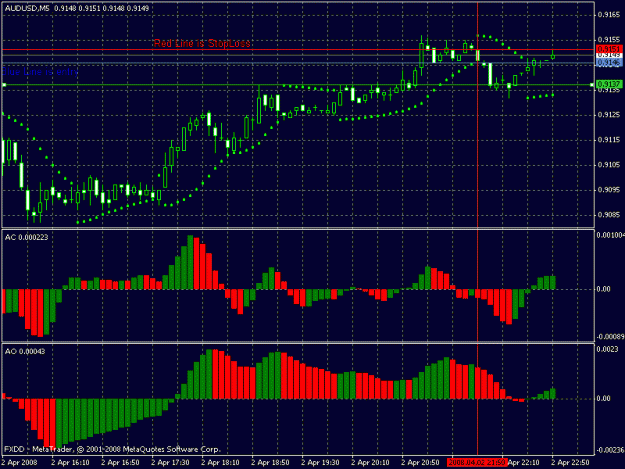Click the 2 Apr 22:50 time label
This screenshot has width=625, height=469.
570,463
